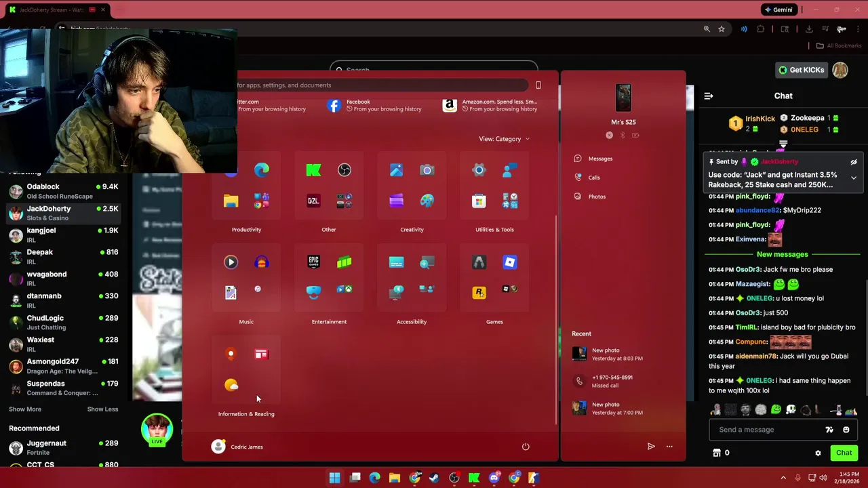Open Discord from the taskbar
This screenshot has width=868, height=488.
(494, 478)
